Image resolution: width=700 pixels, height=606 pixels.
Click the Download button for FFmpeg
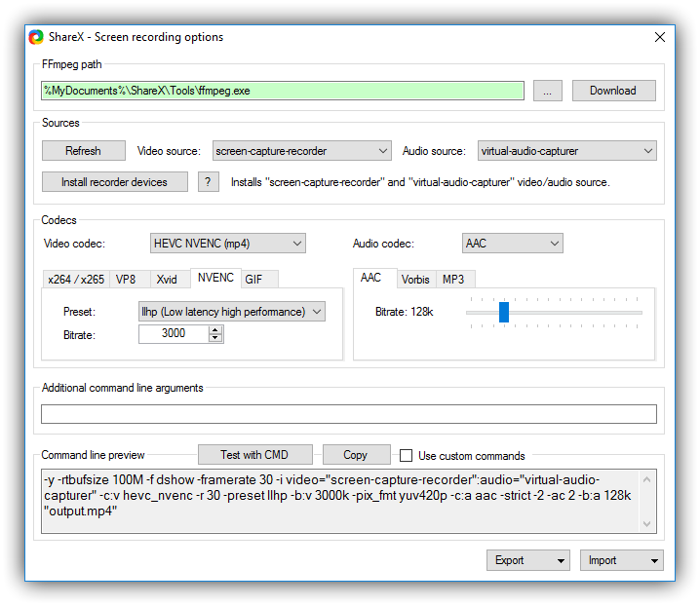point(614,91)
